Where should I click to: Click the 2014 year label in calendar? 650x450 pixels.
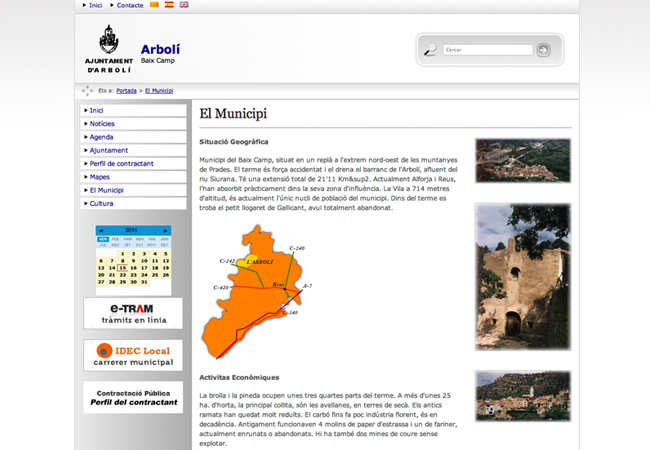131,230
